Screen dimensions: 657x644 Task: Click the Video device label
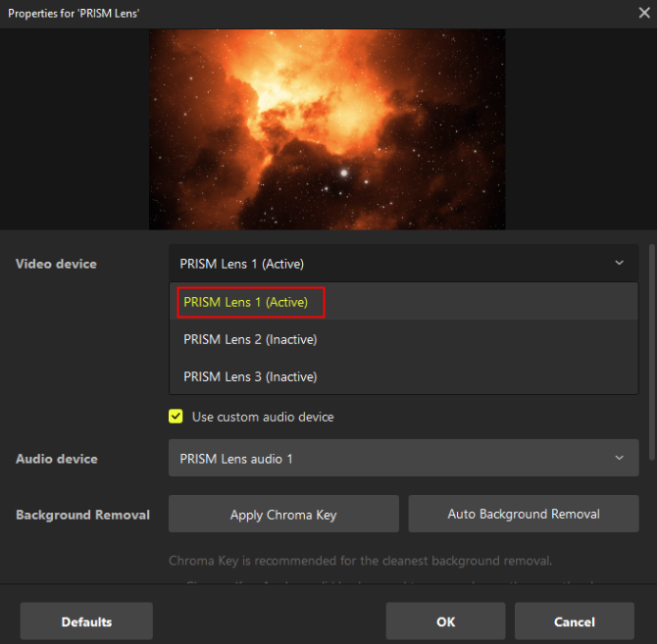(x=56, y=264)
